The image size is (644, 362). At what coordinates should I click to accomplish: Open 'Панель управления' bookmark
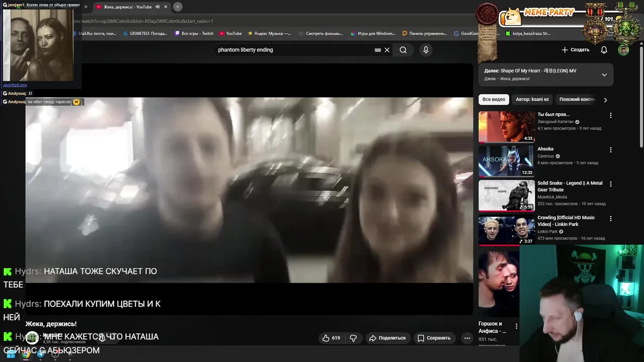coord(425,34)
